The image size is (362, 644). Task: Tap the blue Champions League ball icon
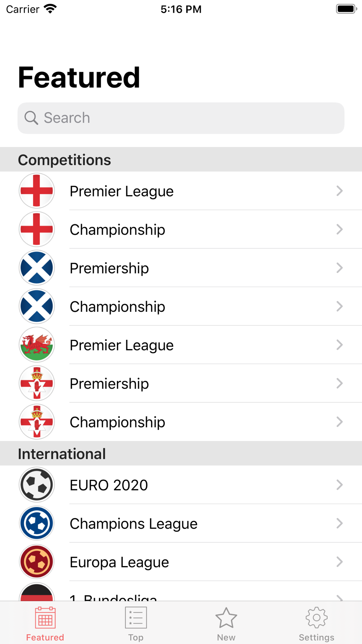coord(37,523)
